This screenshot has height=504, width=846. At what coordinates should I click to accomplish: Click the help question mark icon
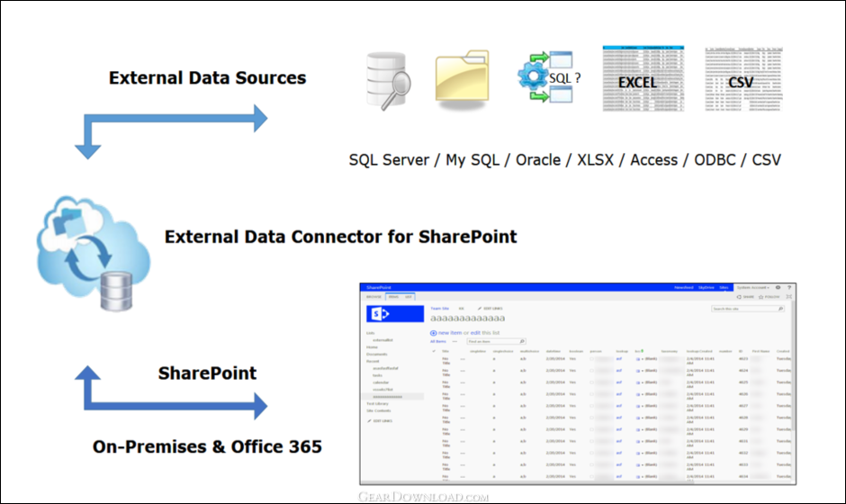(788, 288)
